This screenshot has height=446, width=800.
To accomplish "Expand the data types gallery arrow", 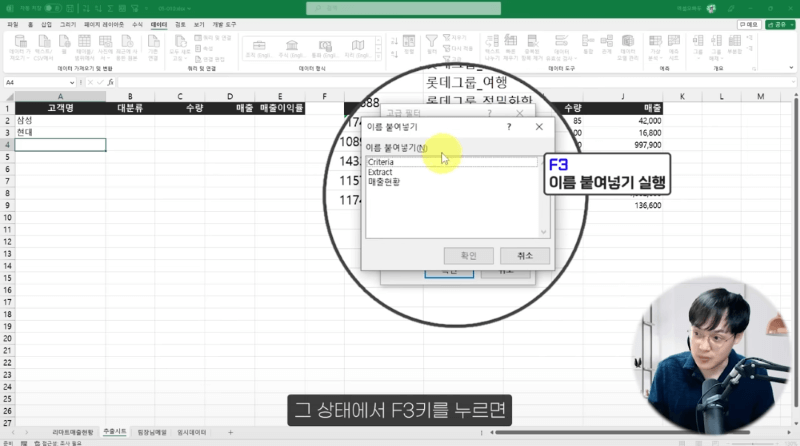I will 378,58.
